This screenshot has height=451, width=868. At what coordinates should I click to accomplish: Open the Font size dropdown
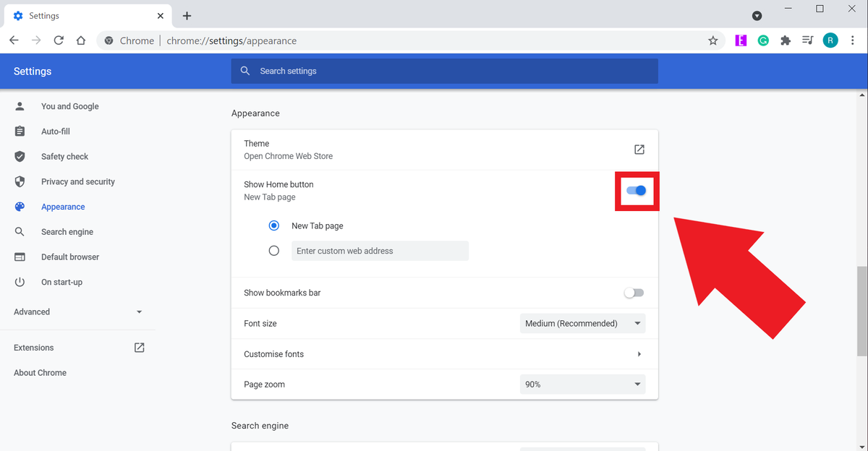(x=582, y=323)
